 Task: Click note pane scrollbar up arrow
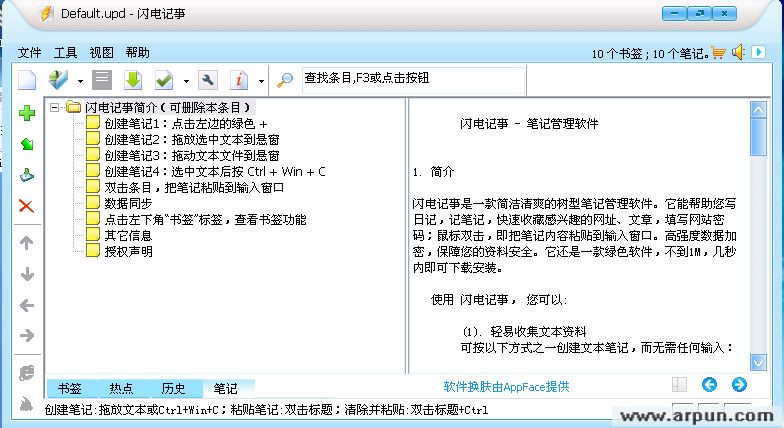(758, 110)
